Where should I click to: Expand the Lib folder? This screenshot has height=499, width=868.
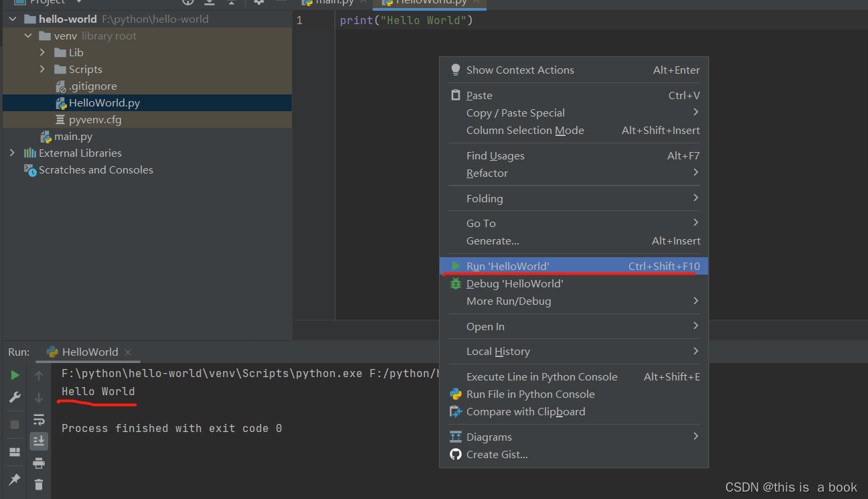[x=43, y=52]
